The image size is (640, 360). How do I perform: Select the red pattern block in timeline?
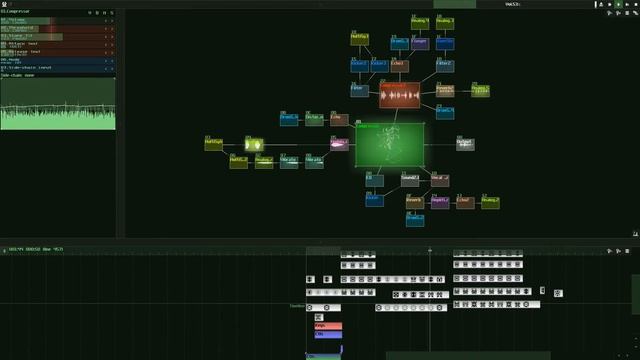[328, 326]
